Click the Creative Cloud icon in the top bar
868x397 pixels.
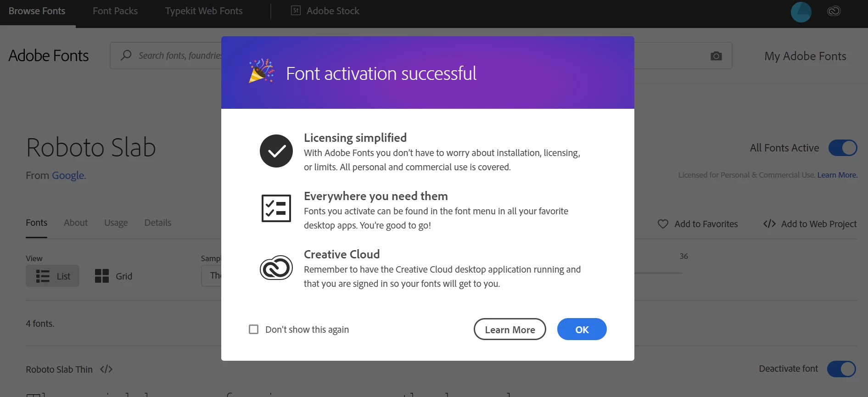coord(834,11)
